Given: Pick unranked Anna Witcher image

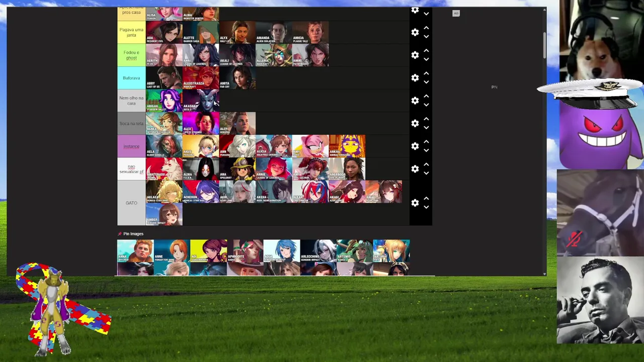Looking at the screenshot, I should [135, 251].
